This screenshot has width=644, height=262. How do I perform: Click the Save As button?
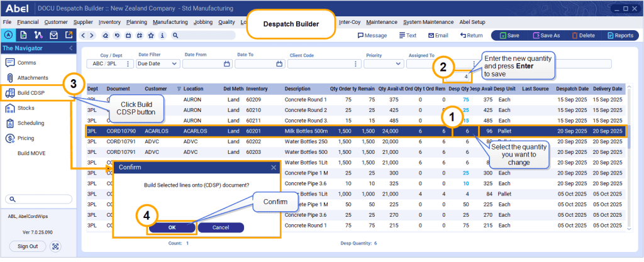click(545, 36)
